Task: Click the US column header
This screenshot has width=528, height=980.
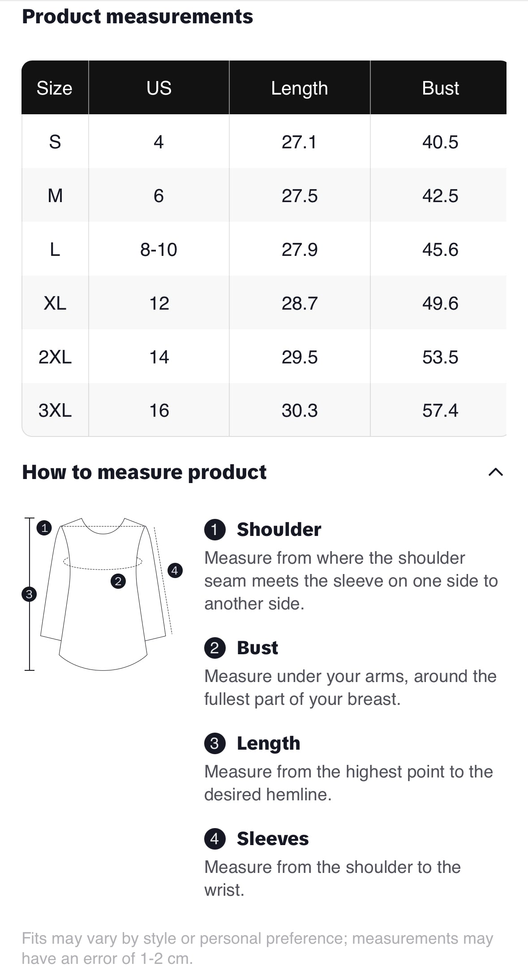Action: tap(159, 88)
